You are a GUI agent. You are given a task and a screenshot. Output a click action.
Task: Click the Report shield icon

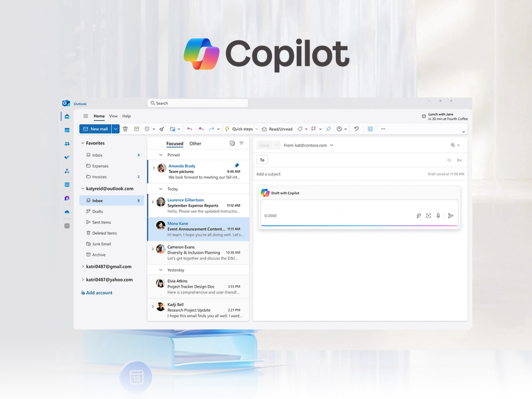tap(147, 129)
